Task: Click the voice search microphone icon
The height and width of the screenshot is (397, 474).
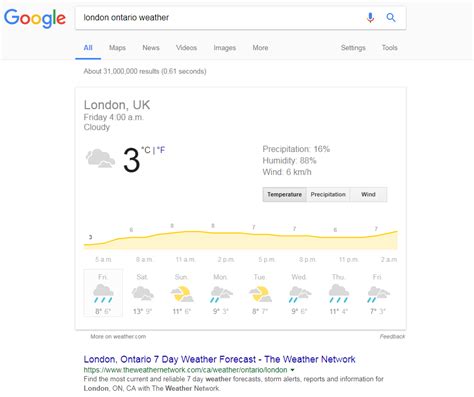Action: [370, 17]
